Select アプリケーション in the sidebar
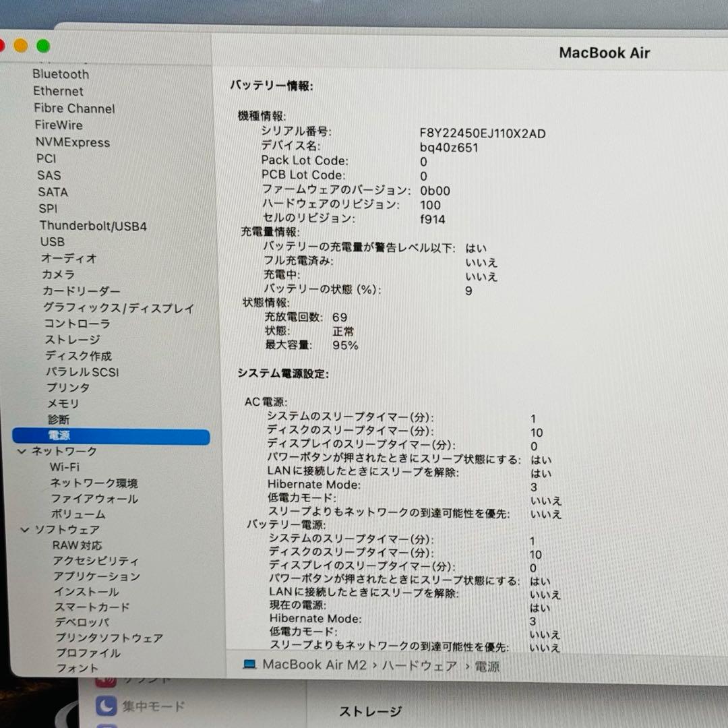 coord(96,576)
